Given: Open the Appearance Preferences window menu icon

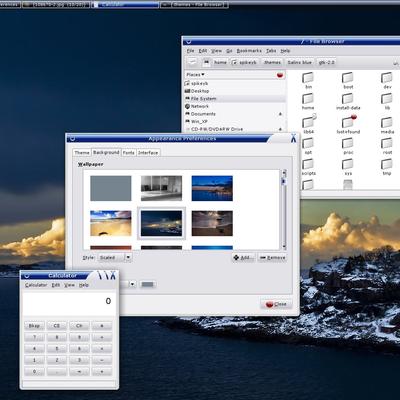Looking at the screenshot, I should coord(72,138).
